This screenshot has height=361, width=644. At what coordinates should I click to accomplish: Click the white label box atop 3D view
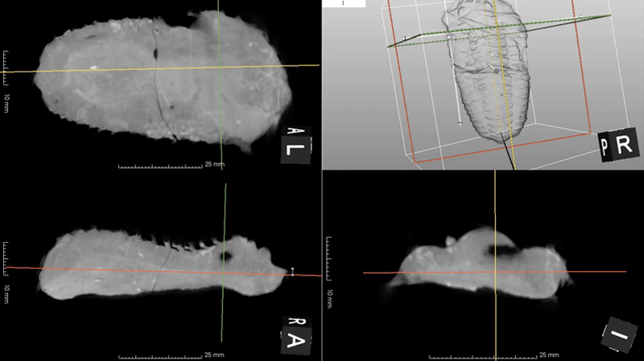click(x=344, y=3)
